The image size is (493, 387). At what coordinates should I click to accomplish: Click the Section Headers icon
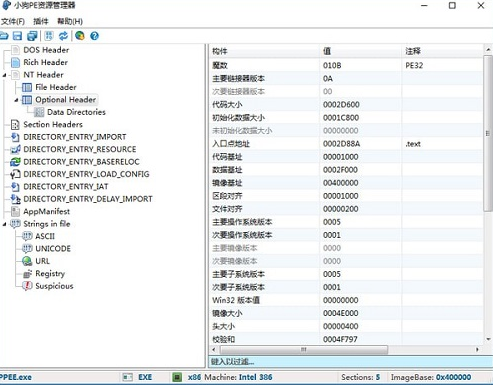(x=15, y=125)
